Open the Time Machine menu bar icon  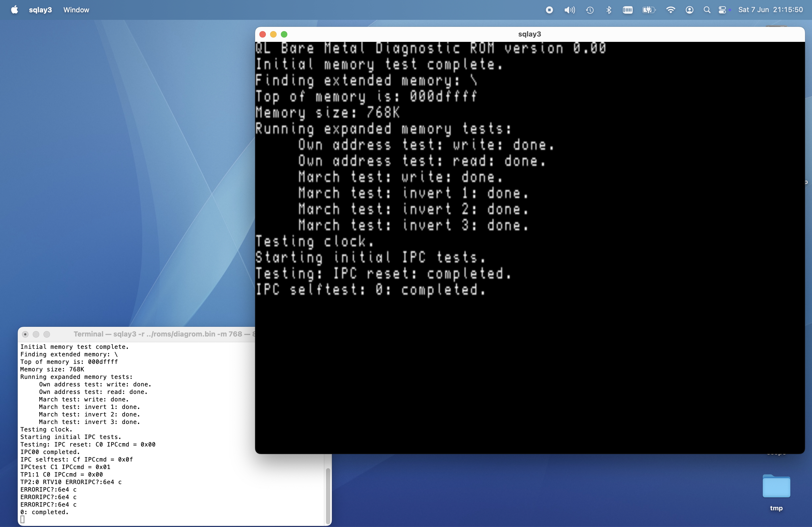590,10
